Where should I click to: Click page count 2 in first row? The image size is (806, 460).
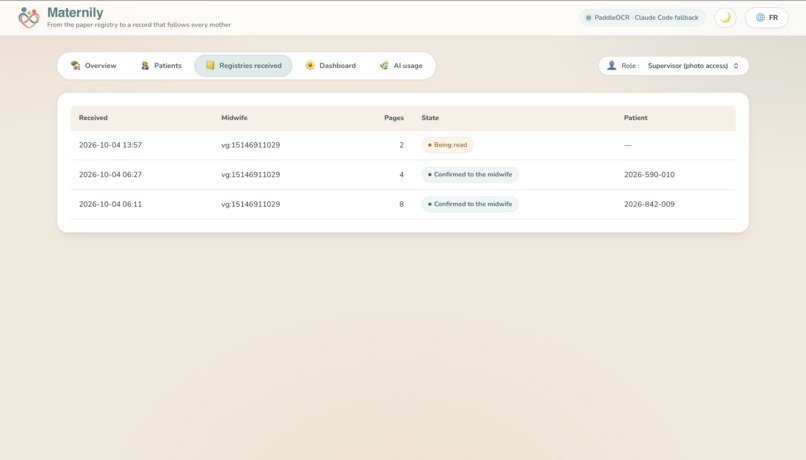[401, 145]
